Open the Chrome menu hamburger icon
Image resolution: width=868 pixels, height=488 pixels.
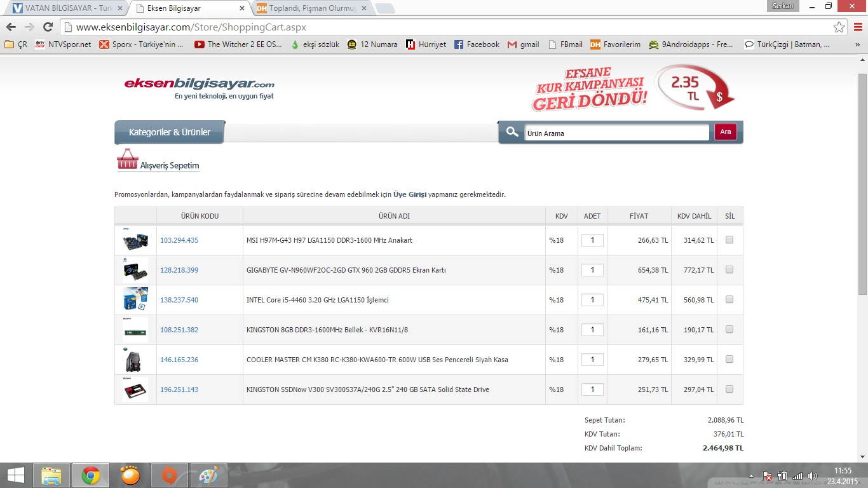857,27
